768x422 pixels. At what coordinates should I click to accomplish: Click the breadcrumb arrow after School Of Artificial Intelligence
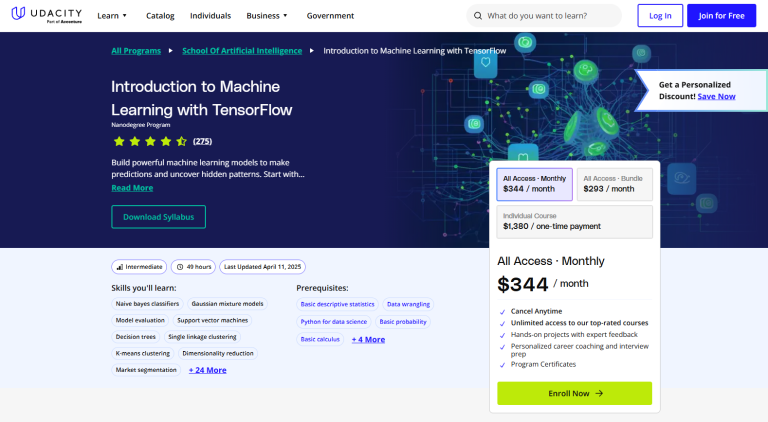[312, 50]
